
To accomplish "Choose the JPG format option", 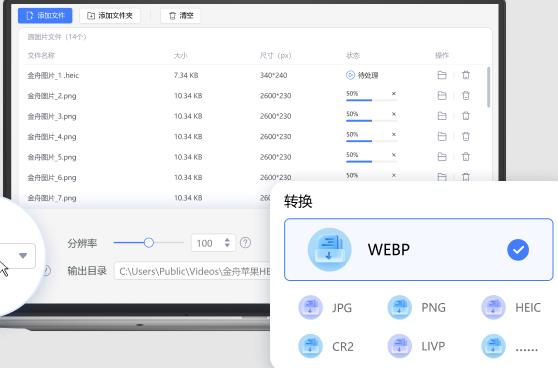I will point(325,307).
